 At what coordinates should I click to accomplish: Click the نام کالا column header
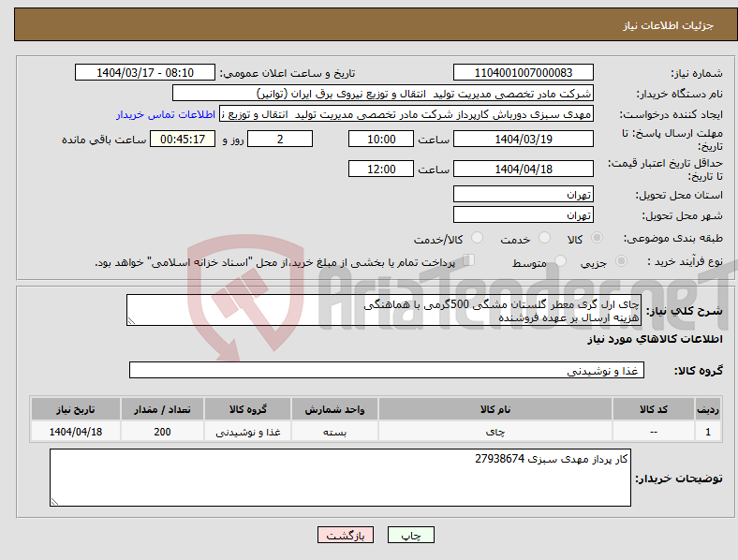[x=495, y=409]
